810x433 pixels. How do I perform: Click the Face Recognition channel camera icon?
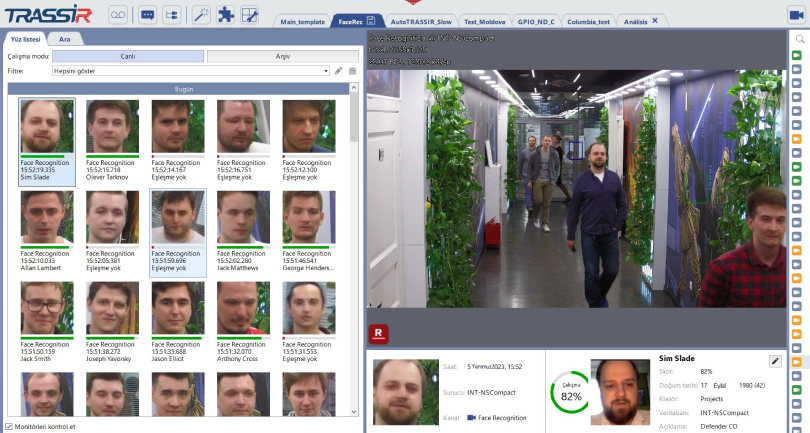471,417
